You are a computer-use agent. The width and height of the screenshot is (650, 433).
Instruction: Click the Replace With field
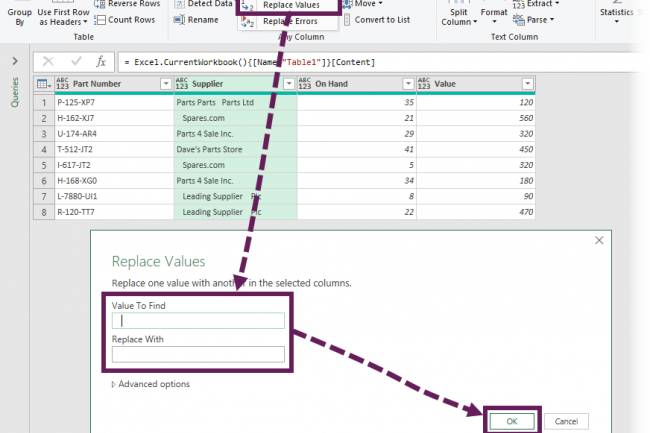(198, 355)
